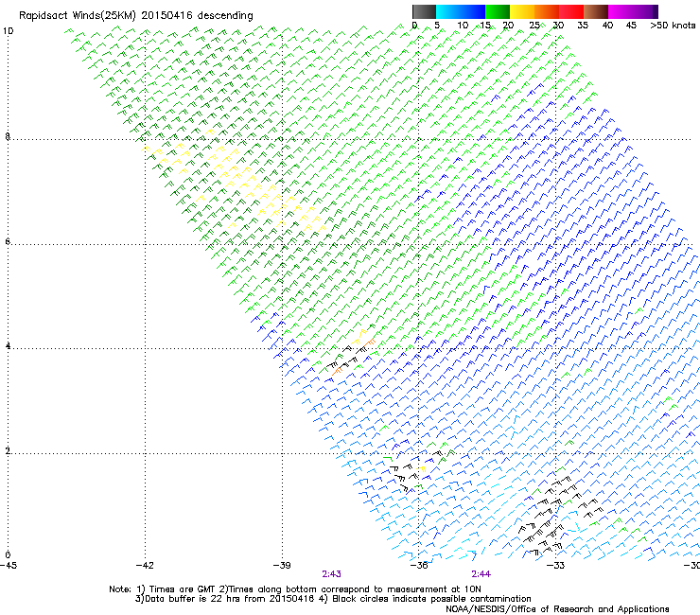Click the '-45' longitude axis label
The image size is (700, 615).
point(9,566)
